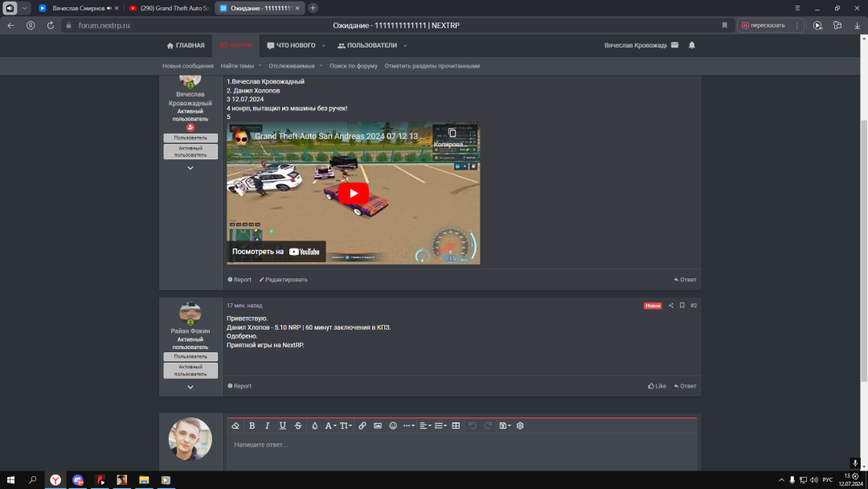This screenshot has height=489, width=868.
Task: Reload the page
Action: pyautogui.click(x=51, y=26)
